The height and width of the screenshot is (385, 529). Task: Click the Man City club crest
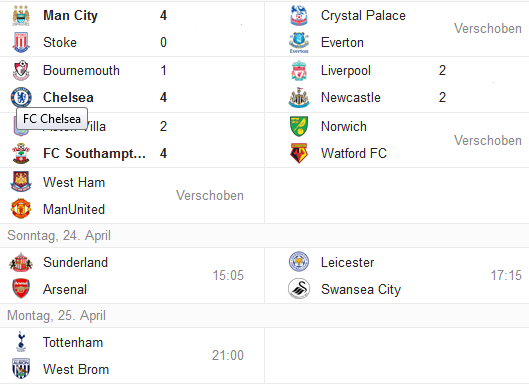[x=21, y=16]
